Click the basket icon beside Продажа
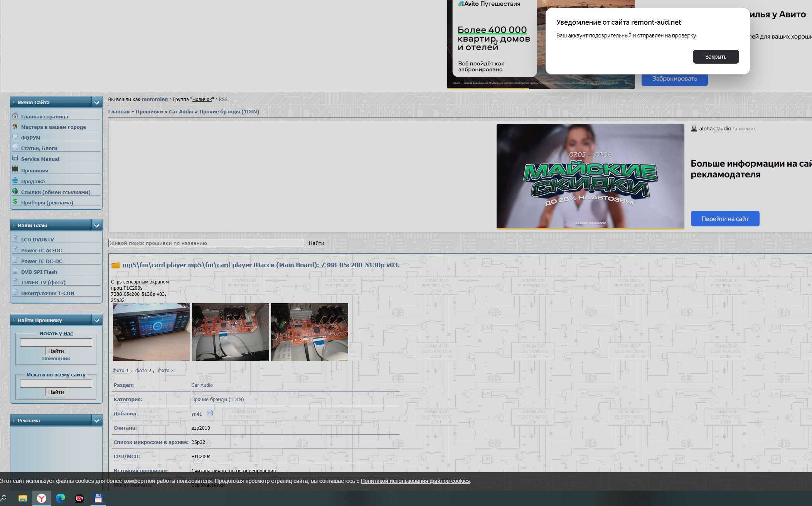 pos(15,180)
